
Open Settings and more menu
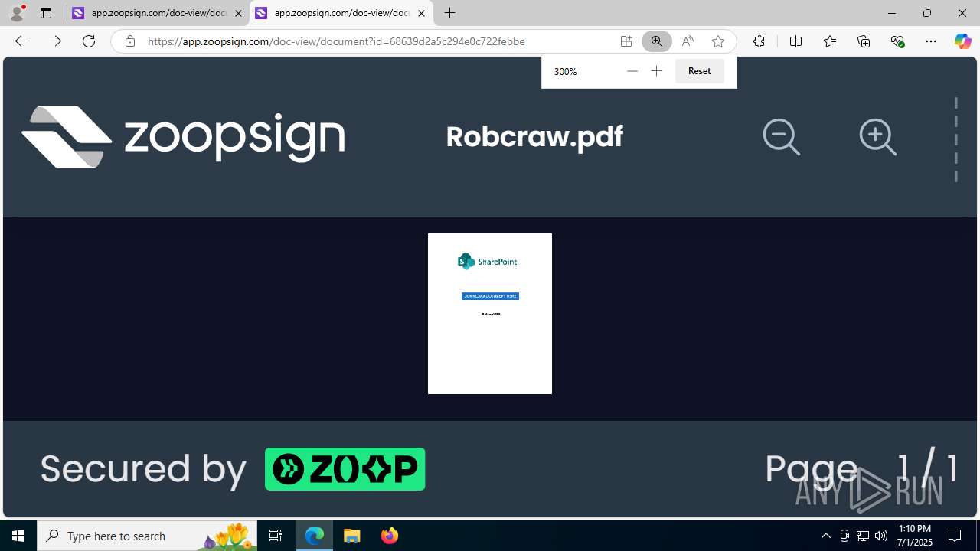tap(931, 41)
